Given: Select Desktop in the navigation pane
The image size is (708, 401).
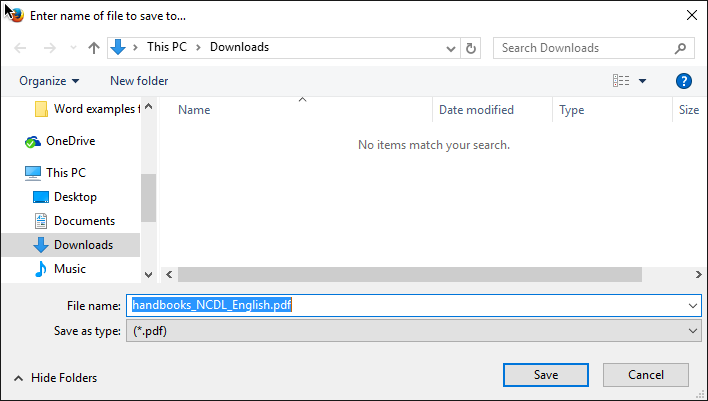Looking at the screenshot, I should point(74,197).
